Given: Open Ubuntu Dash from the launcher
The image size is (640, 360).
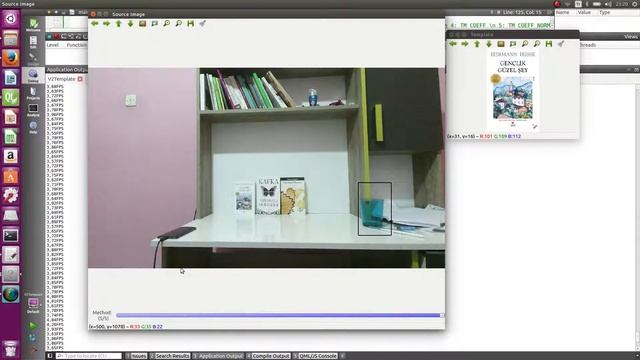Looking at the screenshot, I should [11, 18].
